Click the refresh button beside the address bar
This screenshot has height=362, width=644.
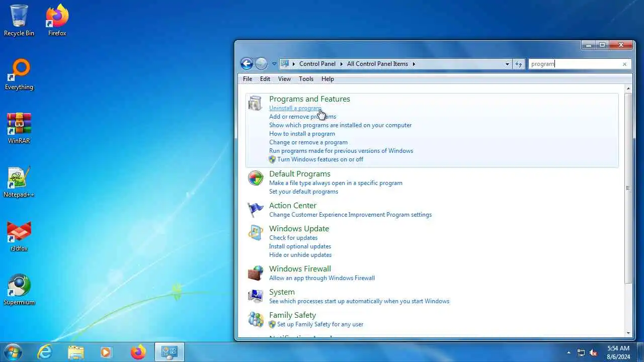(519, 64)
